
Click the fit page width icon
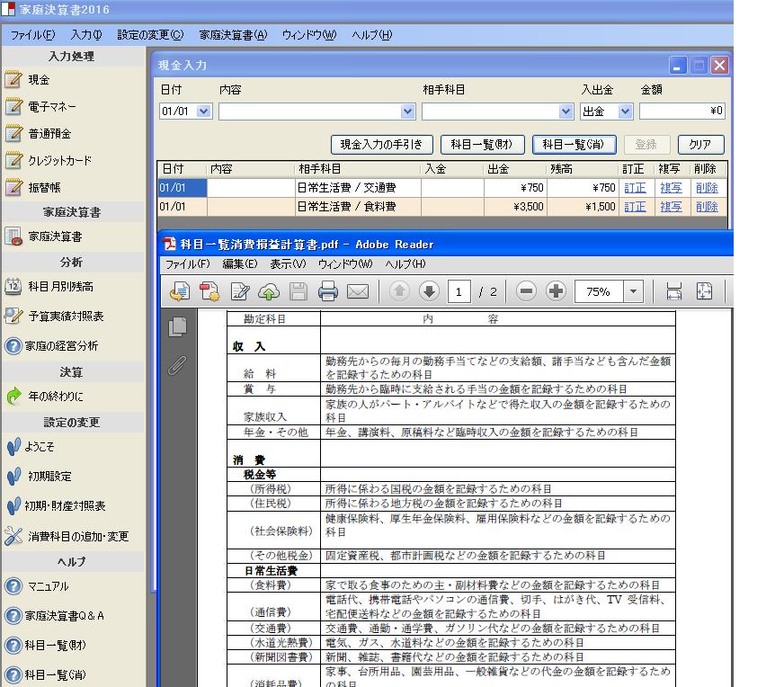point(674,291)
